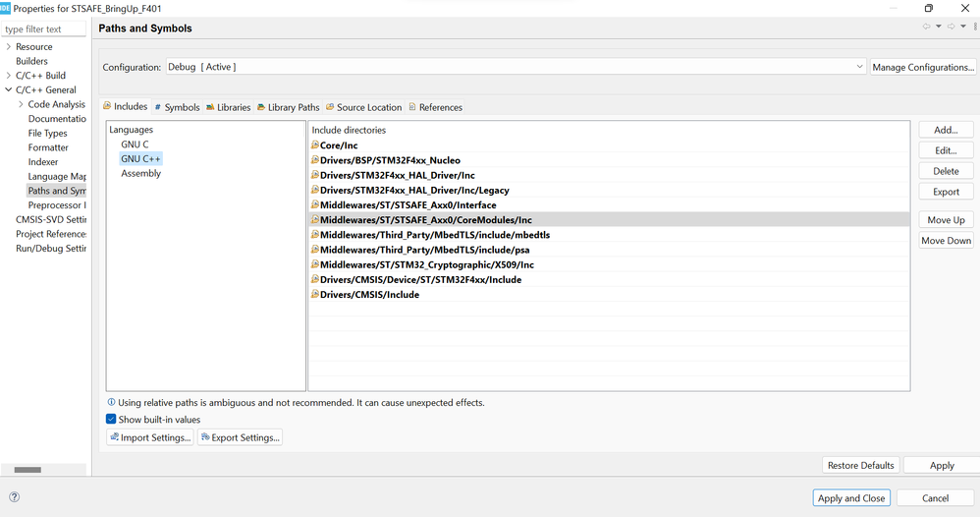This screenshot has height=517, width=980.
Task: Click the Move Down button
Action: [946, 241]
